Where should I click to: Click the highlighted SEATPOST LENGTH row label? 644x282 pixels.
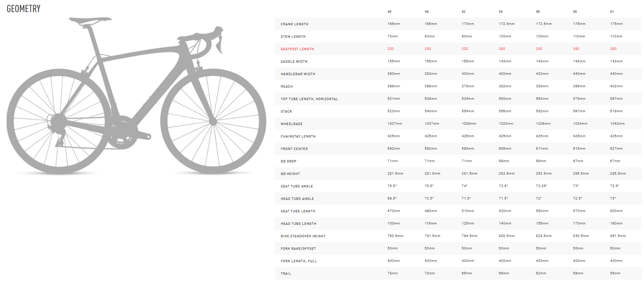[x=297, y=49]
